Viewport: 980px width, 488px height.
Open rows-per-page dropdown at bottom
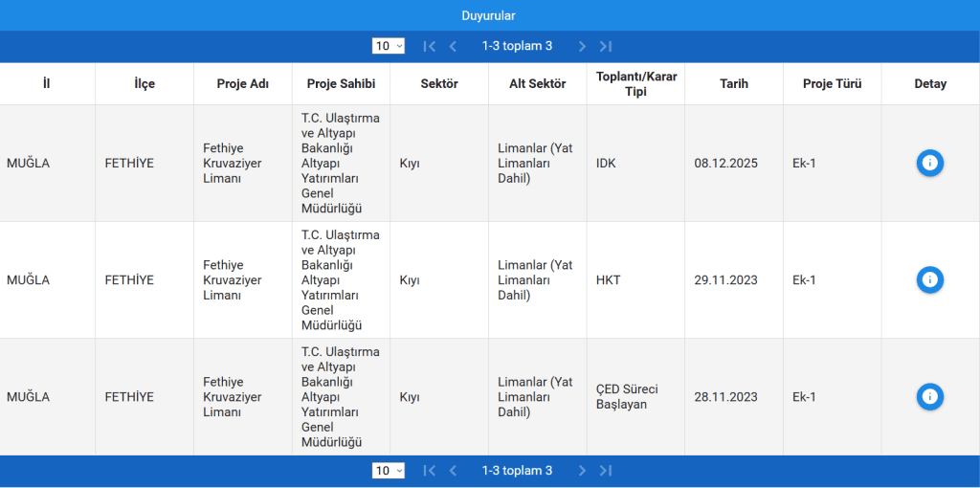(389, 471)
